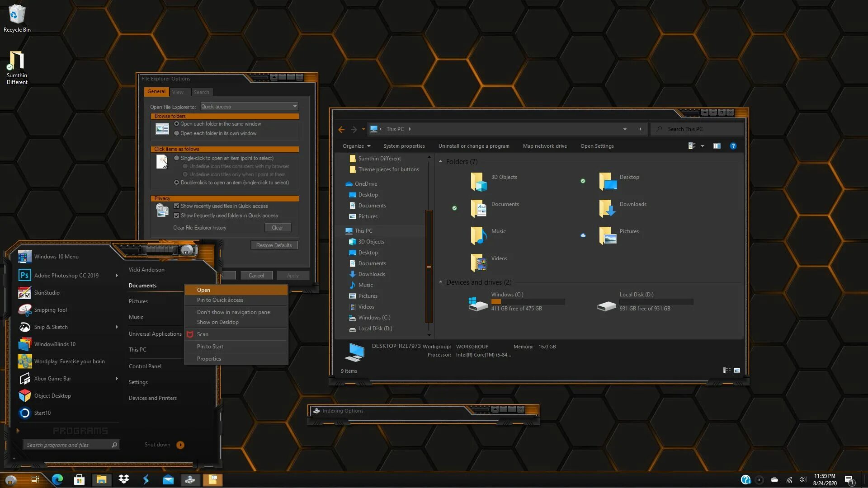Viewport: 868px width, 488px height.
Task: Click the Windows (C:) storage usage bar
Action: [528, 301]
